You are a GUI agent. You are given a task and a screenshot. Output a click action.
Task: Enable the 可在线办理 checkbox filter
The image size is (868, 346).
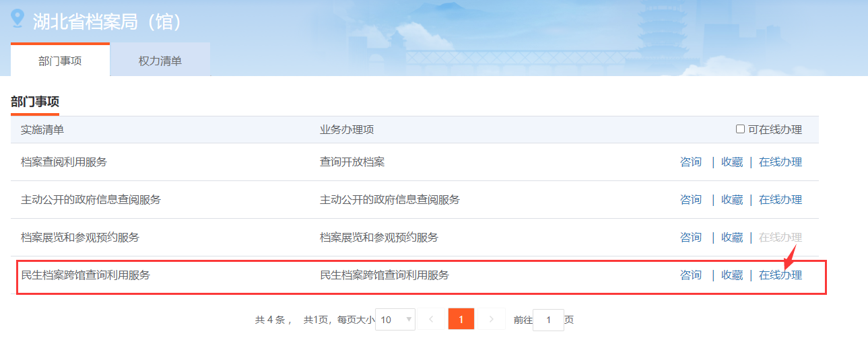tap(740, 129)
